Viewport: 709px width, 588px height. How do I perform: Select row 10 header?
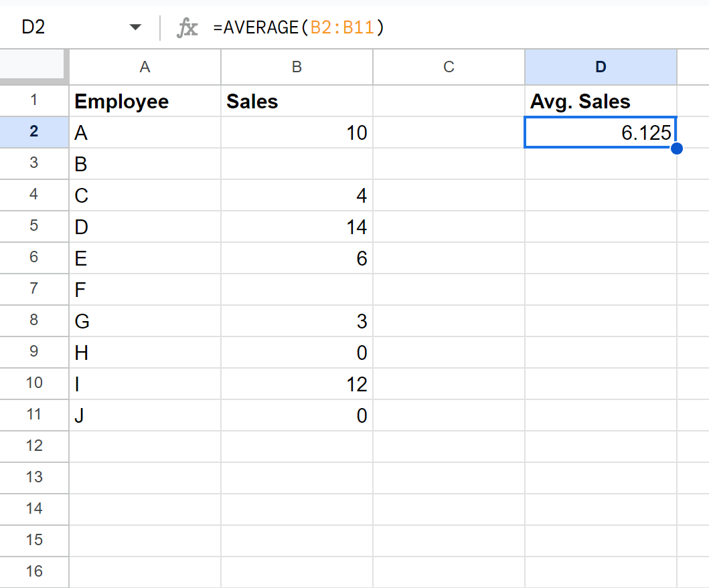coord(34,383)
